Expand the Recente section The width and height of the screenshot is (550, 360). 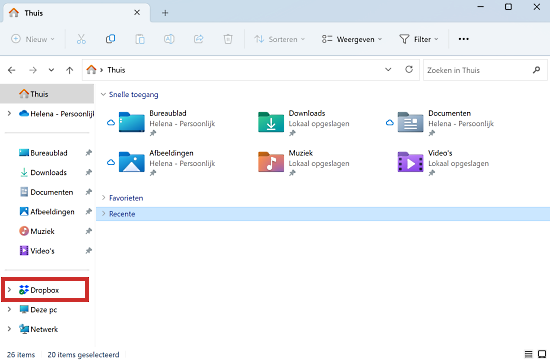coord(103,213)
